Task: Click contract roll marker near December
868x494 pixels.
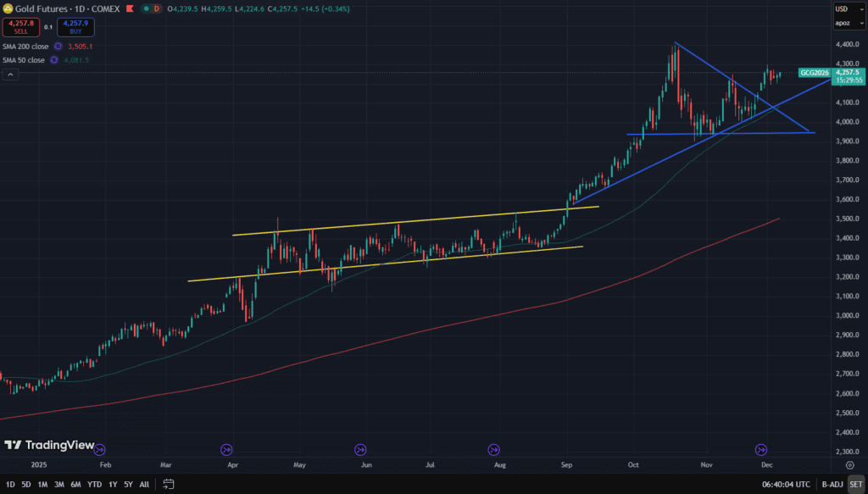Action: click(760, 449)
